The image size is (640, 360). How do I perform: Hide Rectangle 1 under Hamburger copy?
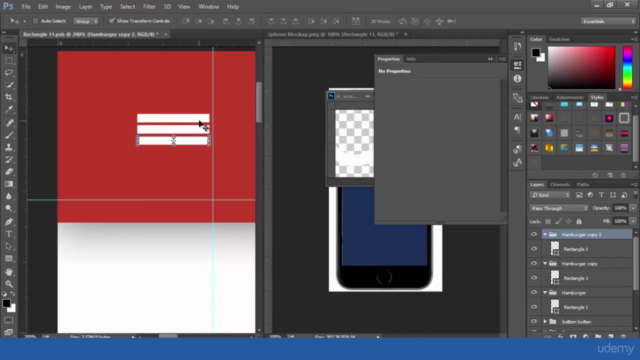point(534,278)
